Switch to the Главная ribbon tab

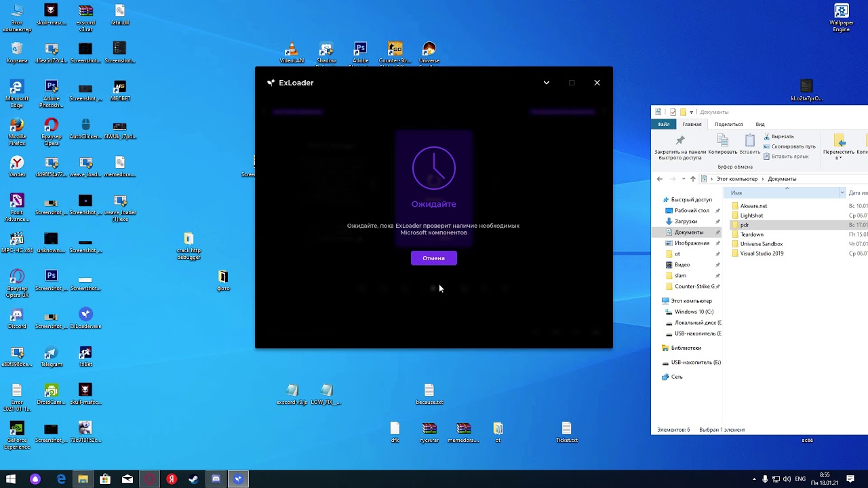pos(692,124)
